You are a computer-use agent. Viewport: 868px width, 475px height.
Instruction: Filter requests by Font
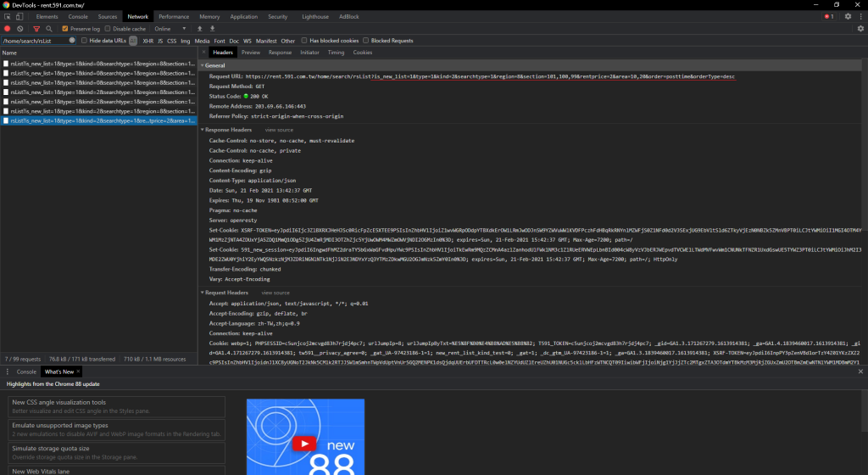click(220, 41)
